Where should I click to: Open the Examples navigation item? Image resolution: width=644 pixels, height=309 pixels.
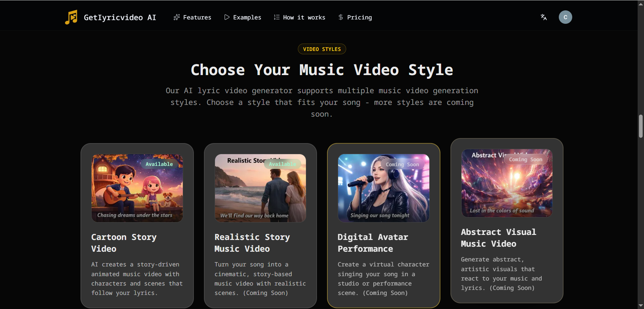(247, 17)
